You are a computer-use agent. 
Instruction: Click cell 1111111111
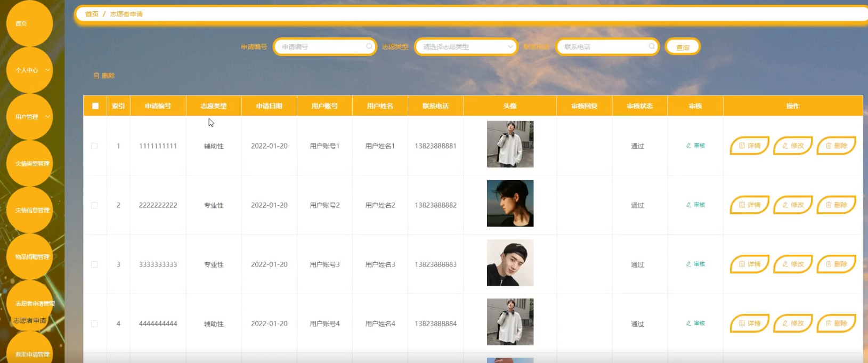158,146
